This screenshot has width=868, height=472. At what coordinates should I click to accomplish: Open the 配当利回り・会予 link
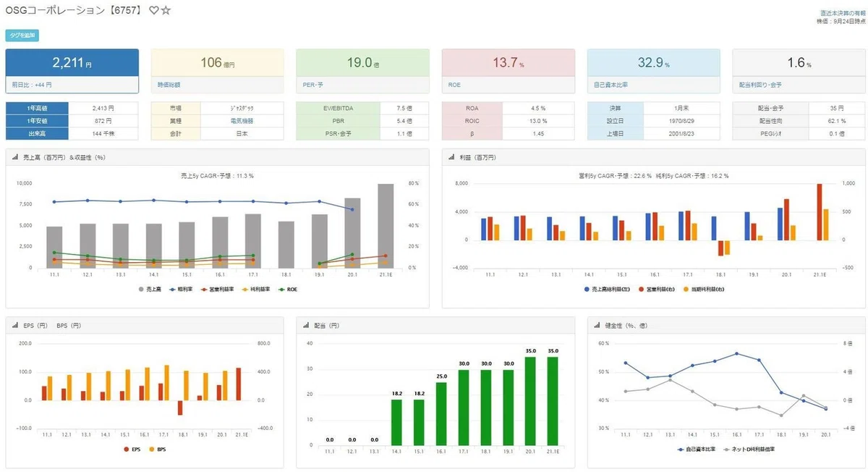tap(759, 85)
